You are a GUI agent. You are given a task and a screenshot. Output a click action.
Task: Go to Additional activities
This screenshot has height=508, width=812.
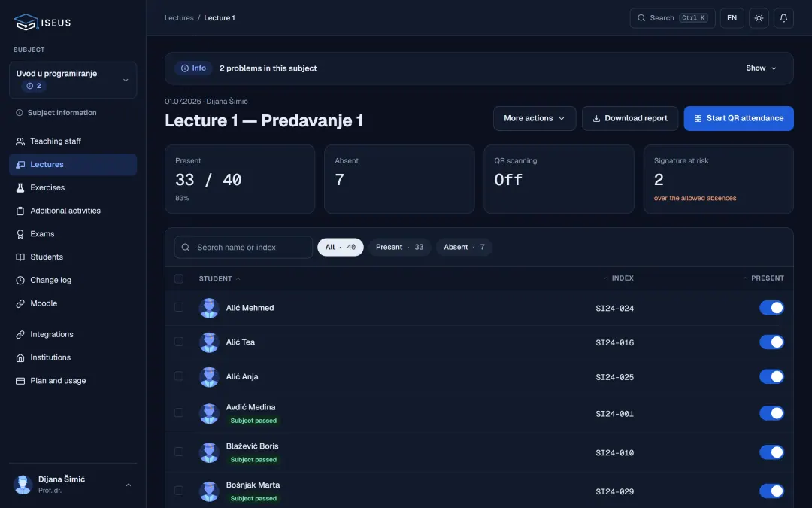(73, 211)
